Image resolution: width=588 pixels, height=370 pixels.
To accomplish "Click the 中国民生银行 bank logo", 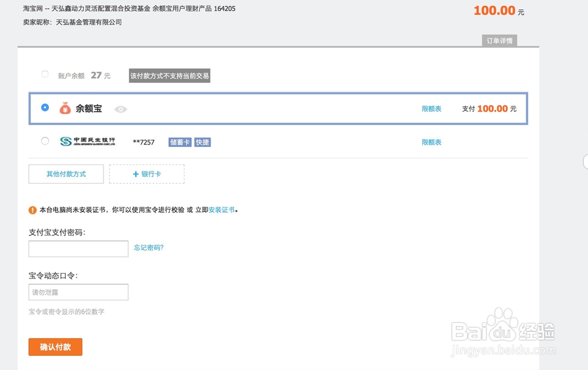I will pyautogui.click(x=88, y=141).
